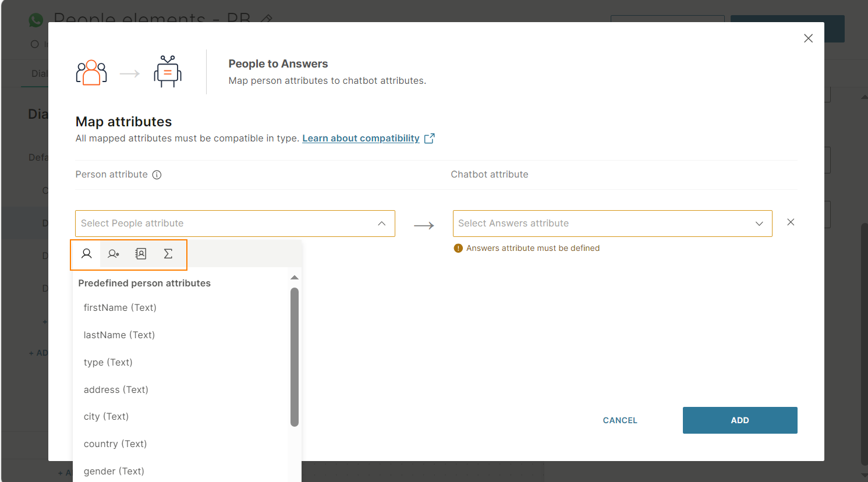Select the predefined person attributes icon tab
The image size is (868, 482).
click(87, 254)
